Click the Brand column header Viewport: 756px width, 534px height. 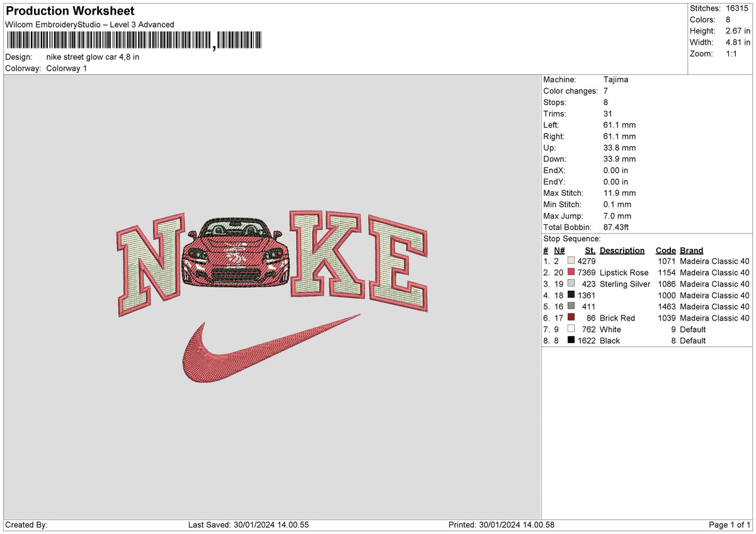(692, 251)
